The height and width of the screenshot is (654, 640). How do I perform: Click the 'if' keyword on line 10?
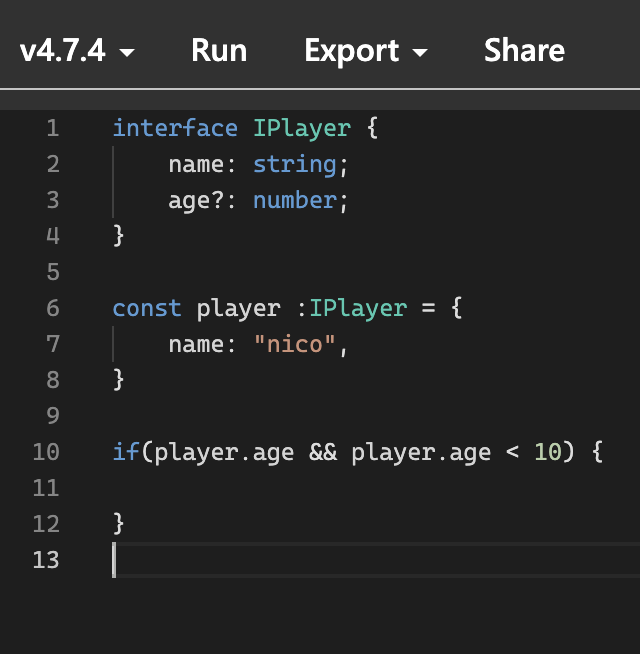126,452
